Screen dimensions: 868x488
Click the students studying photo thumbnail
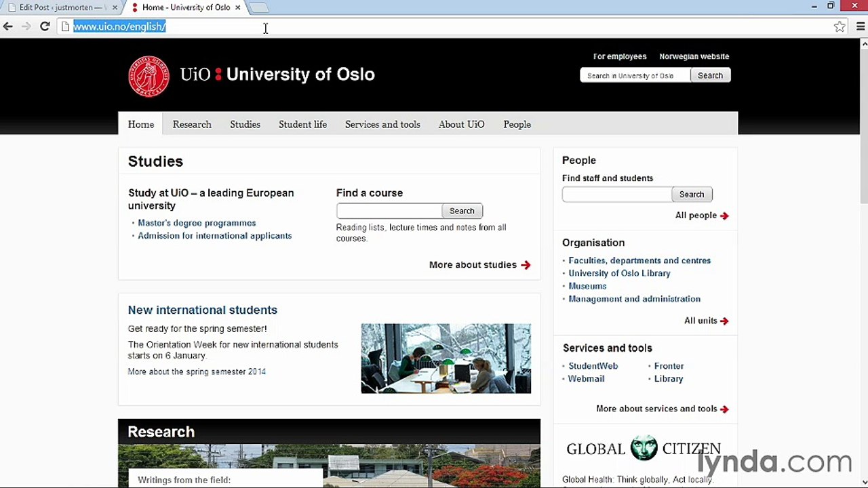[x=446, y=359]
